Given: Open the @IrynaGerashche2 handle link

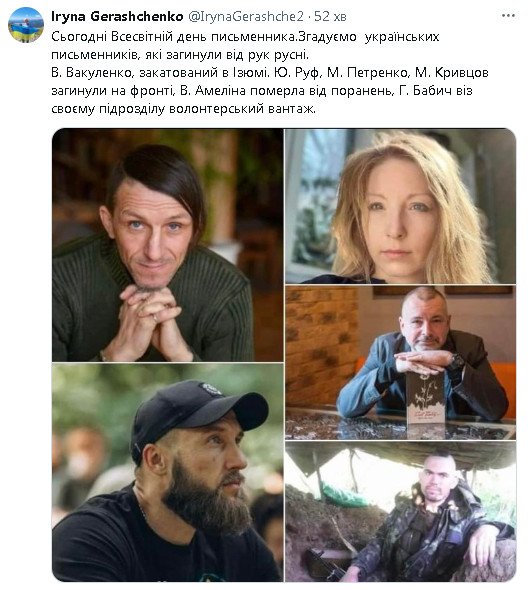Looking at the screenshot, I should coord(245,16).
